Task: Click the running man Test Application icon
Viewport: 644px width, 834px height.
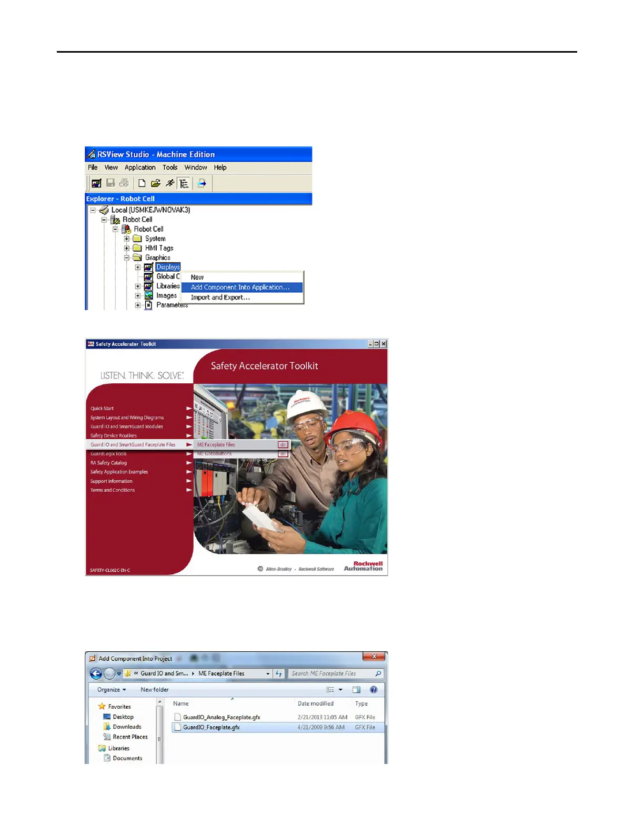Action: 169,183
